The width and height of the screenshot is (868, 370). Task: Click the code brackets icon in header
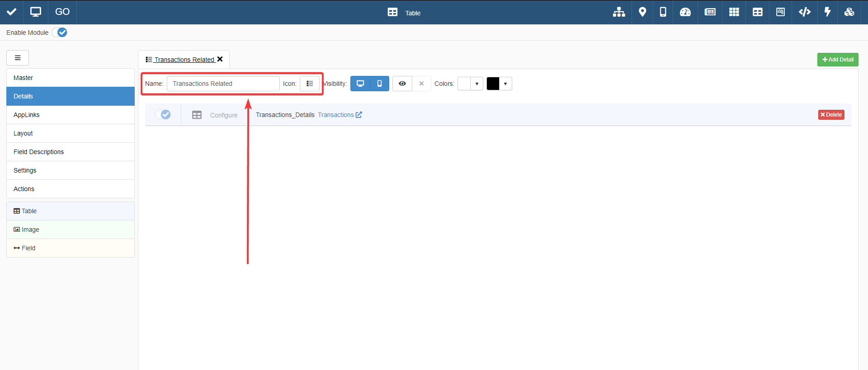[804, 12]
